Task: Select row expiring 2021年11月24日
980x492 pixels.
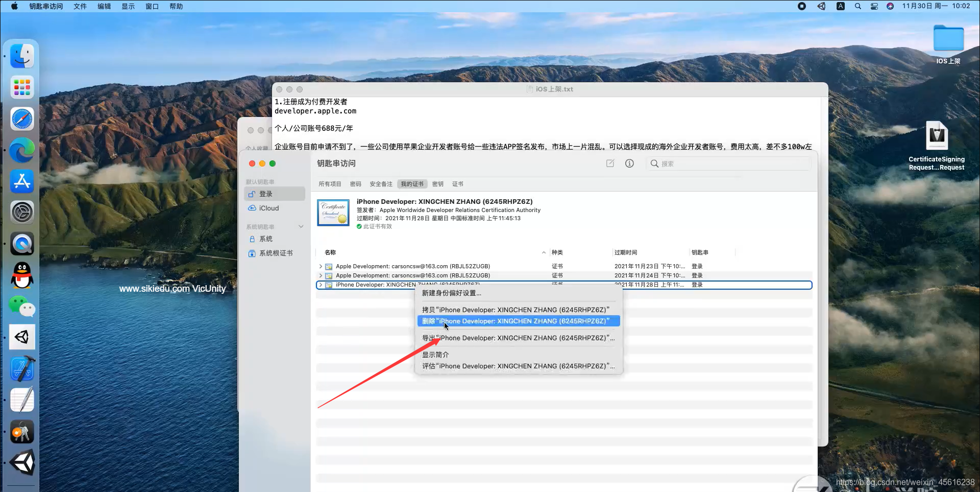Action: coord(564,275)
